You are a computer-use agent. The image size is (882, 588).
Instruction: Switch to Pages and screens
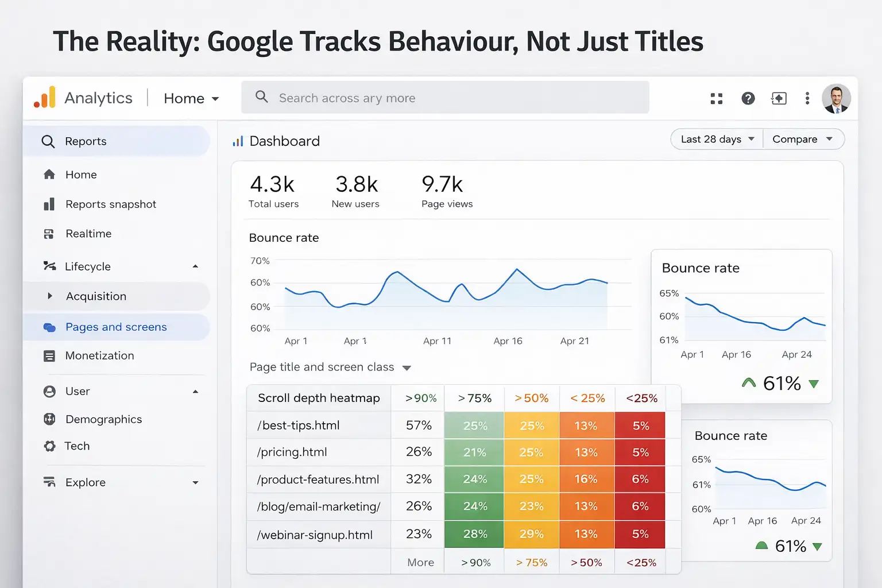116,327
